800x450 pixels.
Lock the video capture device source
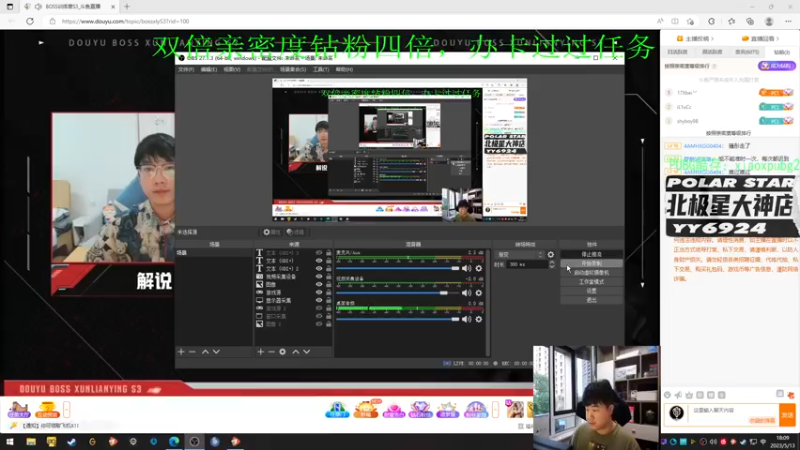coord(329,277)
